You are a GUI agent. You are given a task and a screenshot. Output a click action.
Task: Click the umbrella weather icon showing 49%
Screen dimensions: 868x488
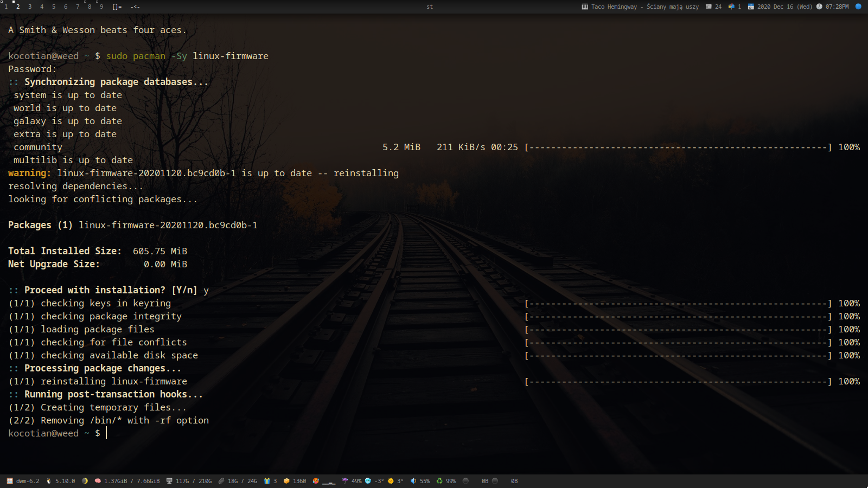(x=345, y=481)
